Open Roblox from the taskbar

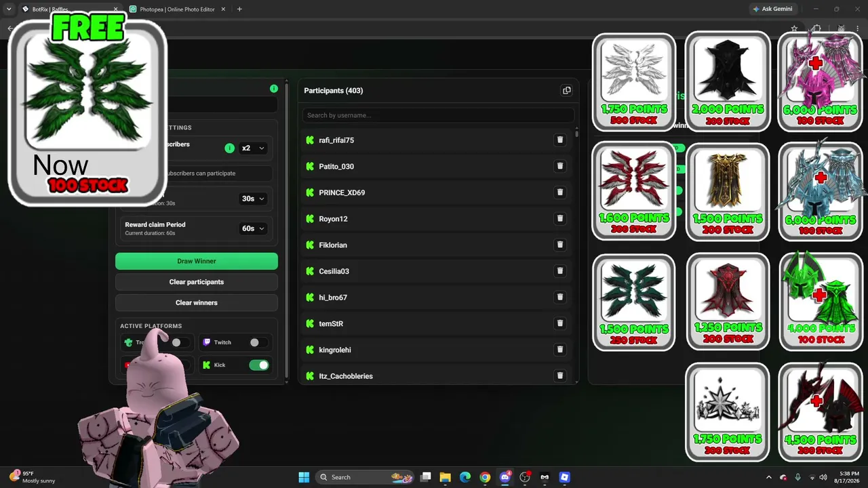click(x=564, y=477)
